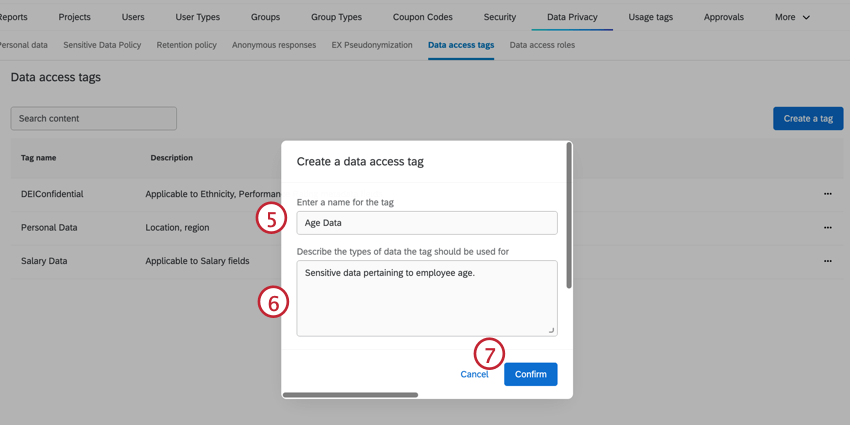The width and height of the screenshot is (850, 425).
Task: Click the dialog's vertical scrollbar
Action: 569,215
